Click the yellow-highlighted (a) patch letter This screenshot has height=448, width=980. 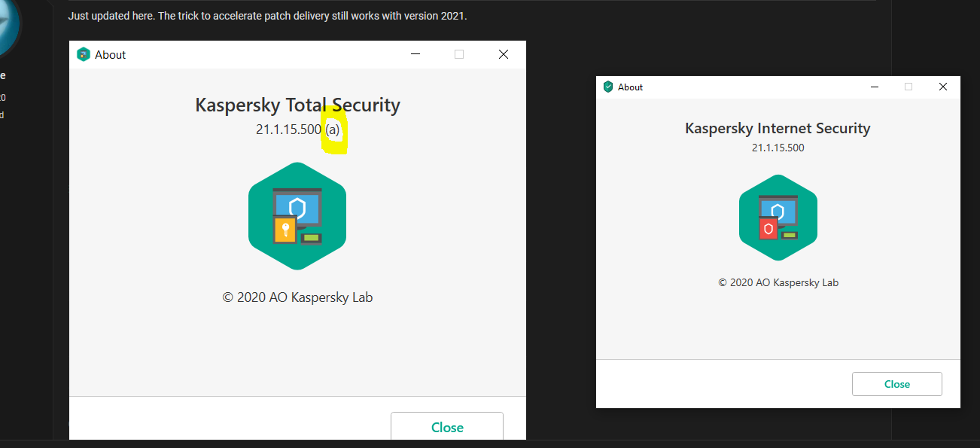[x=333, y=130]
